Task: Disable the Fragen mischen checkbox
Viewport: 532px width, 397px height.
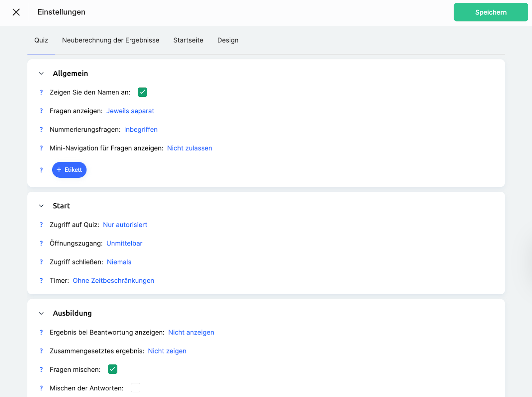Action: point(113,369)
